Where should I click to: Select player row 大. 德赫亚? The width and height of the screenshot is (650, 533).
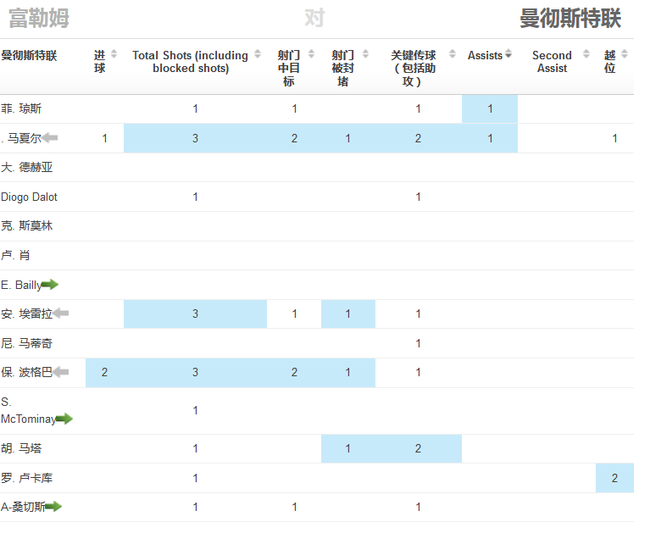pos(317,167)
